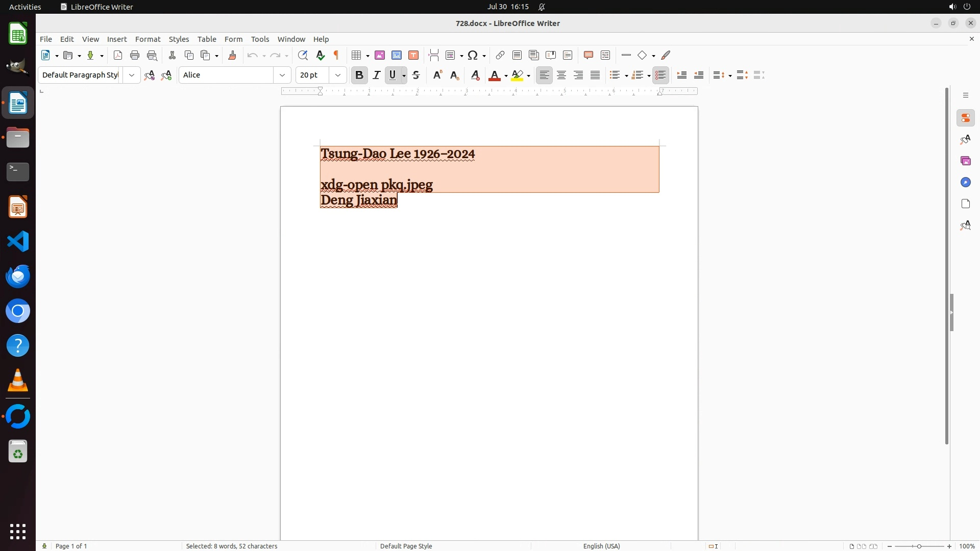Enable center paragraph alignment
This screenshot has height=551, width=980.
561,75
